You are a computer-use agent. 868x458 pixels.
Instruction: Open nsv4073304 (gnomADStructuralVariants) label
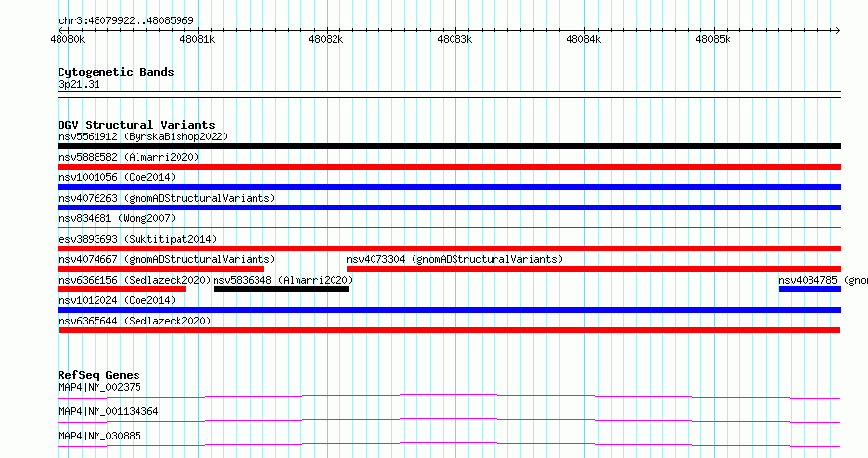454,259
